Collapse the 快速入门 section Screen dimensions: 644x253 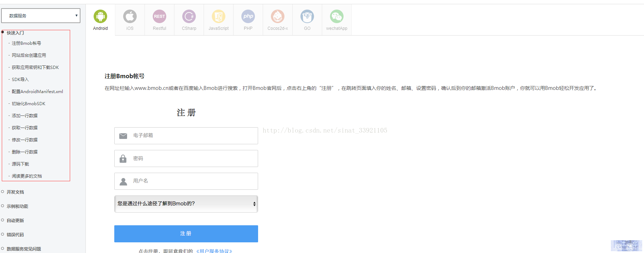[x=15, y=33]
